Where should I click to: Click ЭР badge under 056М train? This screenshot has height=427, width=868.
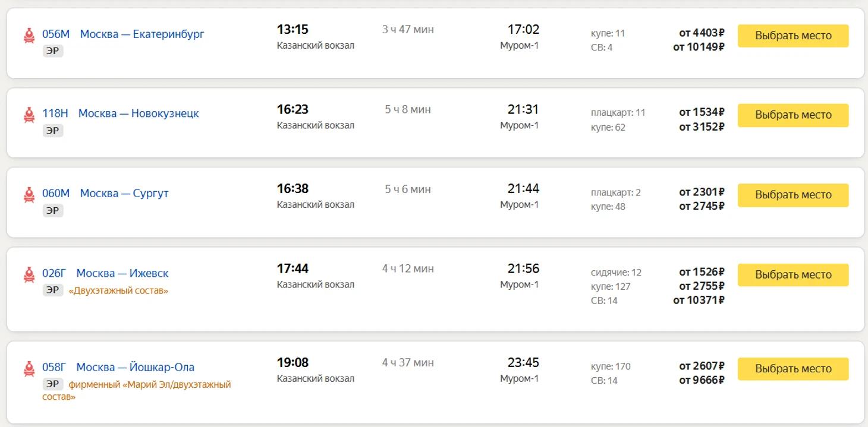coord(53,50)
